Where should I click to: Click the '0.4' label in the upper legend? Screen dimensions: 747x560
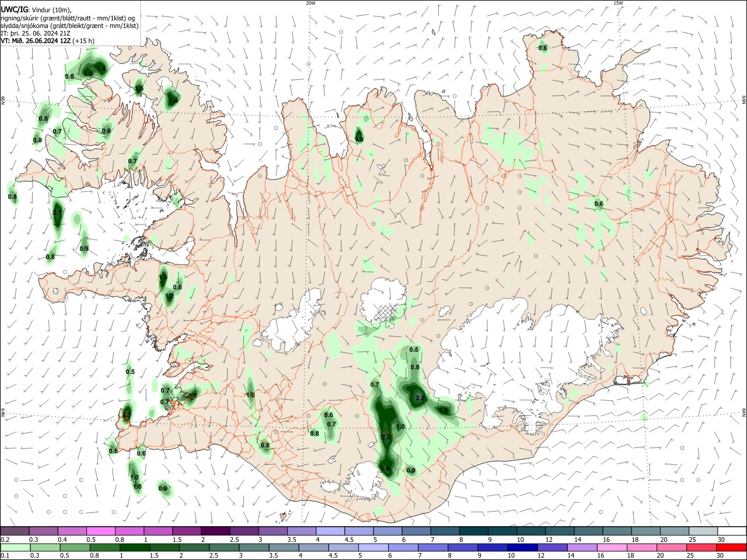(62, 540)
